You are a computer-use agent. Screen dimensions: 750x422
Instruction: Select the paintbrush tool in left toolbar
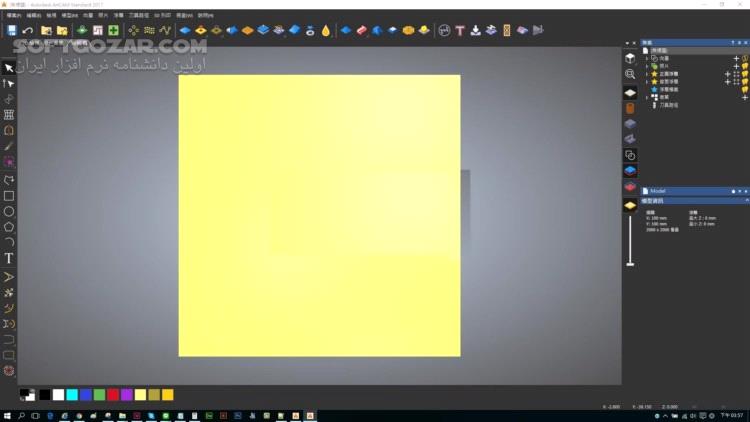pos(9,146)
